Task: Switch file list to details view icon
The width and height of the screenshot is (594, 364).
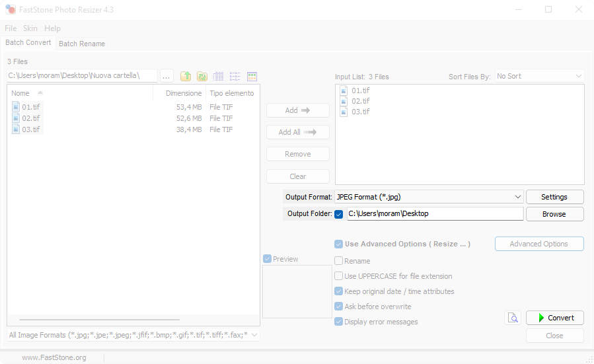Action: tap(219, 76)
